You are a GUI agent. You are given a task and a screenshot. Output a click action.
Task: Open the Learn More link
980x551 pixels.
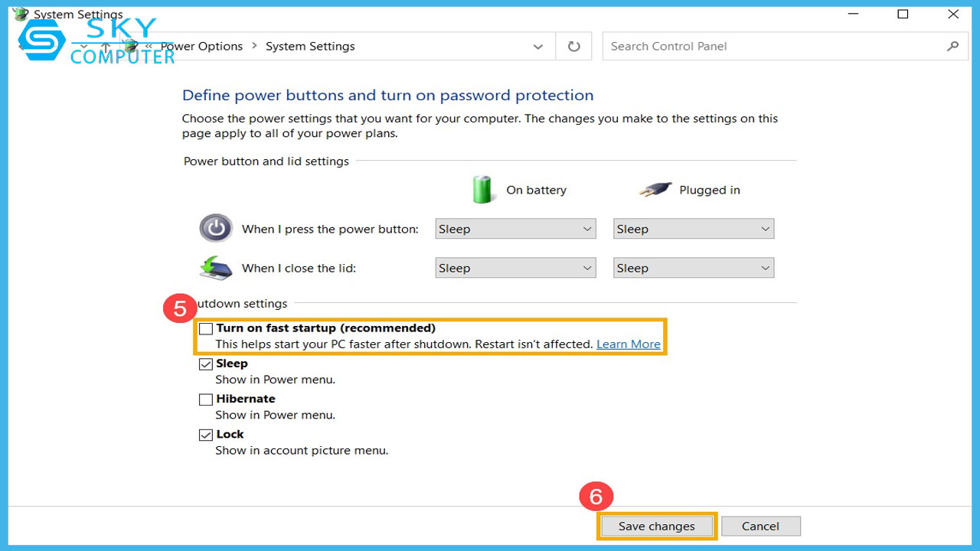click(x=628, y=344)
